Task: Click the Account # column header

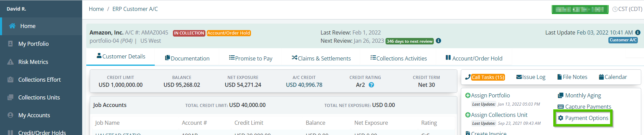Action: pyautogui.click(x=194, y=123)
